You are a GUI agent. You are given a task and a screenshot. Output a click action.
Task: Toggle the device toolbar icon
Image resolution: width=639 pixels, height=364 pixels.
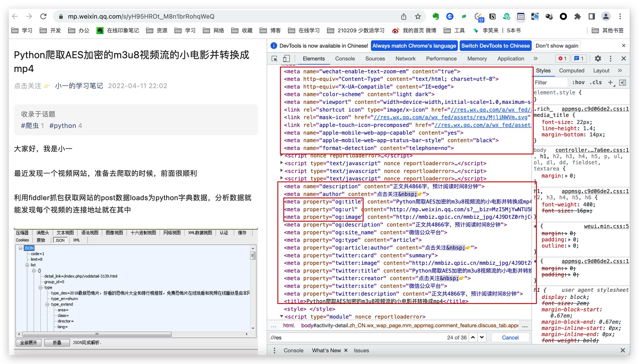[286, 59]
